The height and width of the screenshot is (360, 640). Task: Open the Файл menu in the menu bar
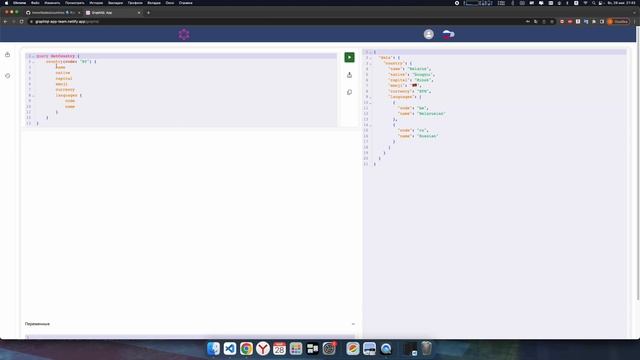[x=35, y=3]
